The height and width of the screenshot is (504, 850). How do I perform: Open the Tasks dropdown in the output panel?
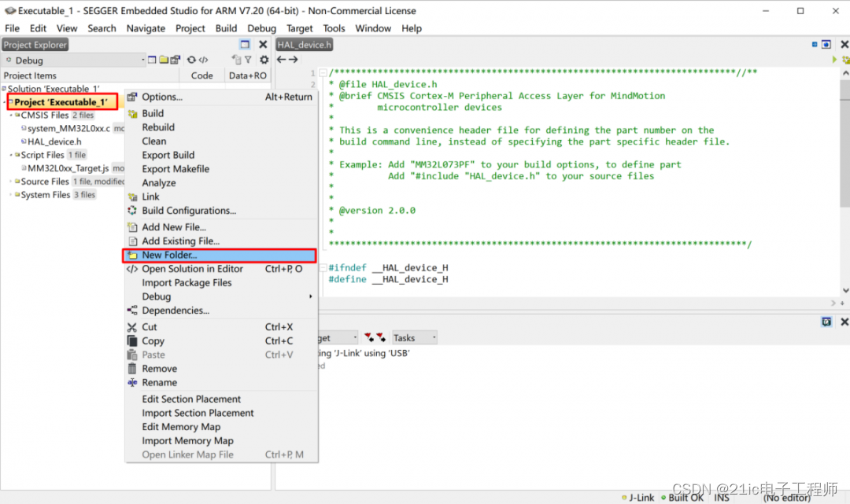(x=414, y=337)
